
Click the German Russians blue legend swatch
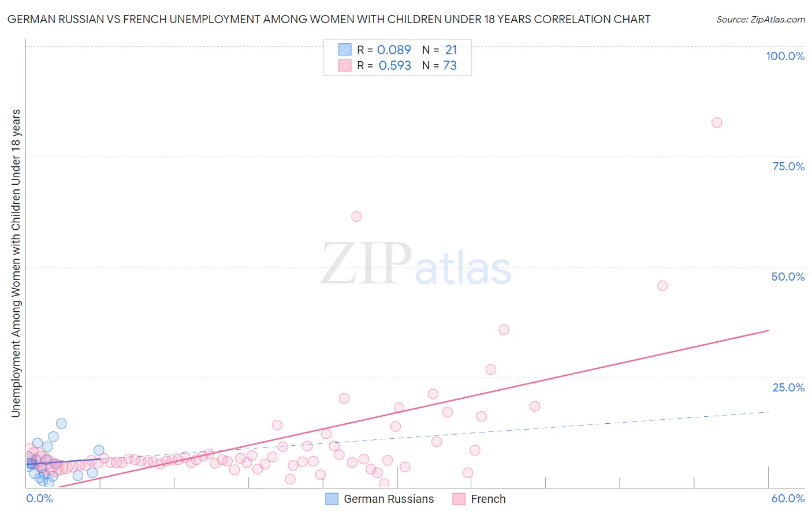331,499
